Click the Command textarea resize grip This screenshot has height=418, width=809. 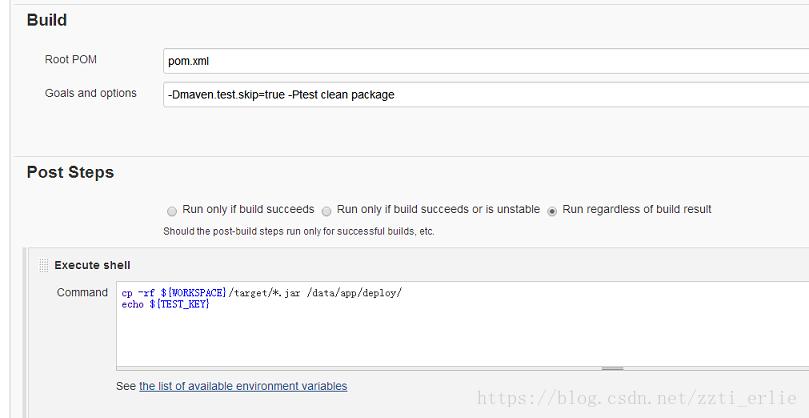pos(612,368)
